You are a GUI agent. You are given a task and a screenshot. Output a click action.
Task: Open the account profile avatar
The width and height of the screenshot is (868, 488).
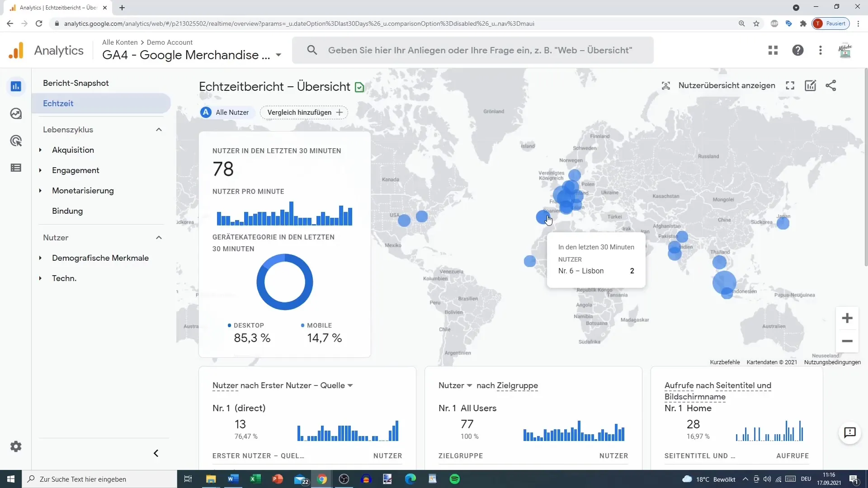click(x=845, y=50)
